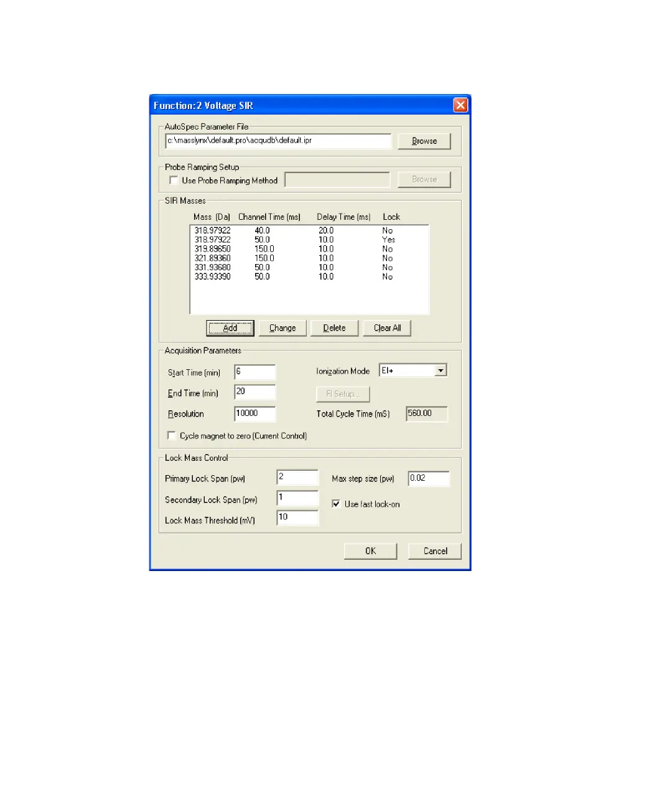Click the FI Setup button
The image size is (672, 807).
[x=343, y=394]
